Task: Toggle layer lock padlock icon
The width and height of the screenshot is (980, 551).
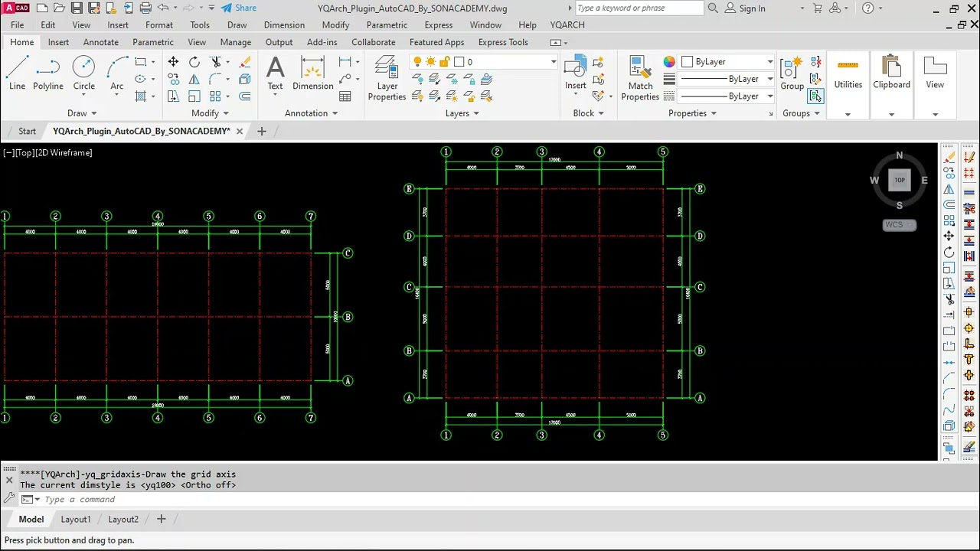Action: coord(445,62)
